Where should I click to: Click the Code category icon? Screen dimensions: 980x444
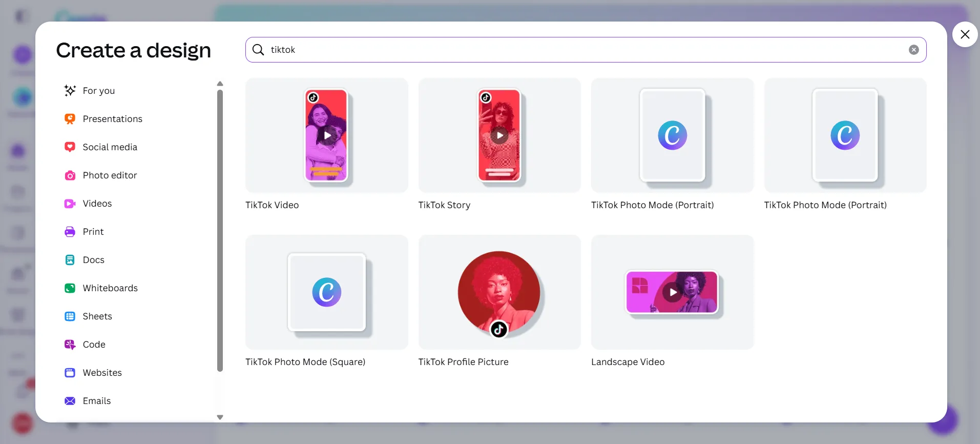(x=70, y=345)
